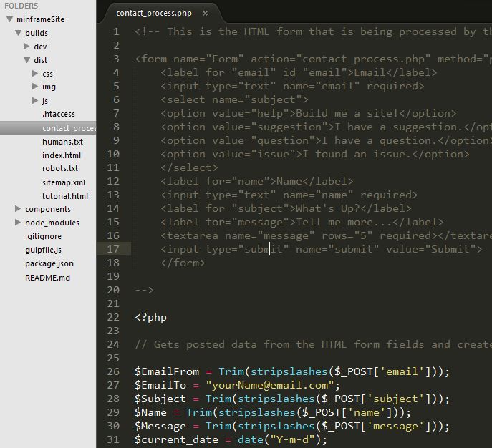The width and height of the screenshot is (492, 448).
Task: Click the img folder label
Action: pos(49,87)
